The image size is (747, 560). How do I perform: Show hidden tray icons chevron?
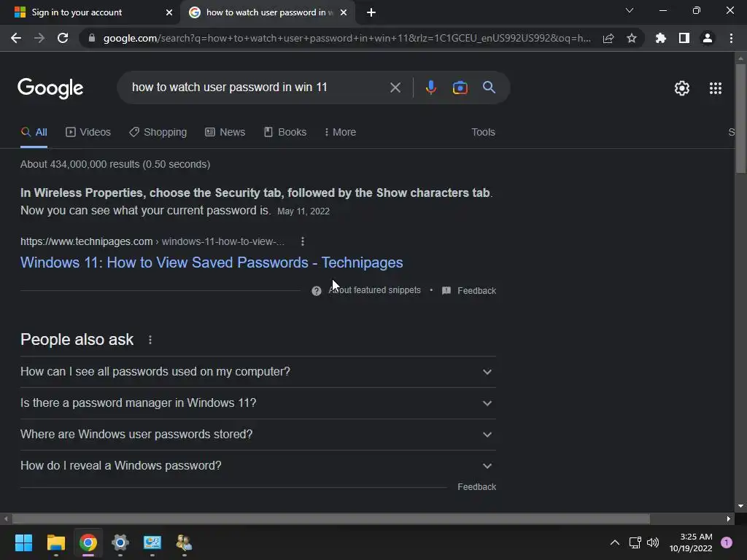pos(614,542)
